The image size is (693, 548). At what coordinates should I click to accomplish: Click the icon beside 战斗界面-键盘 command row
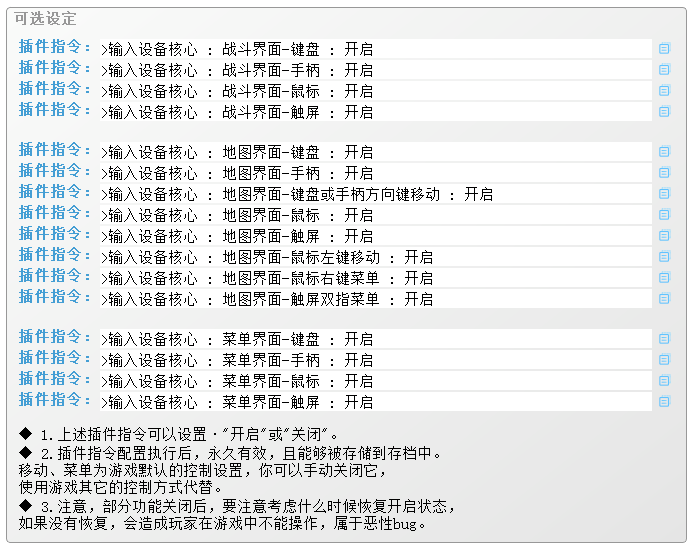point(664,49)
